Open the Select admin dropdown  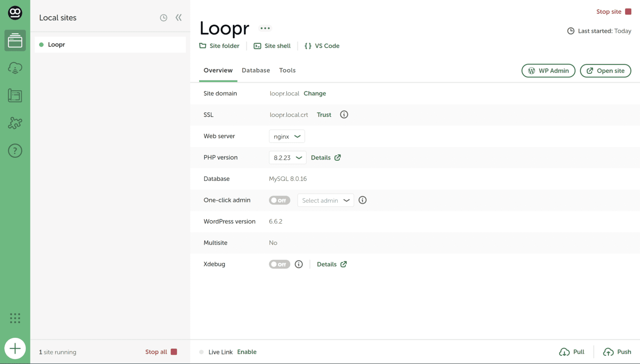coord(325,200)
